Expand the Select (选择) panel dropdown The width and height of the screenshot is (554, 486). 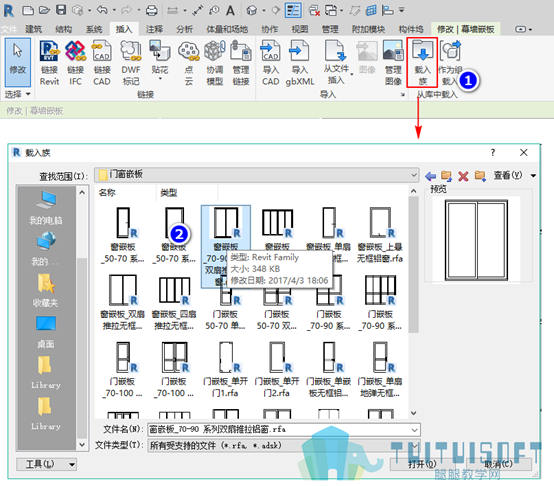pyautogui.click(x=17, y=94)
